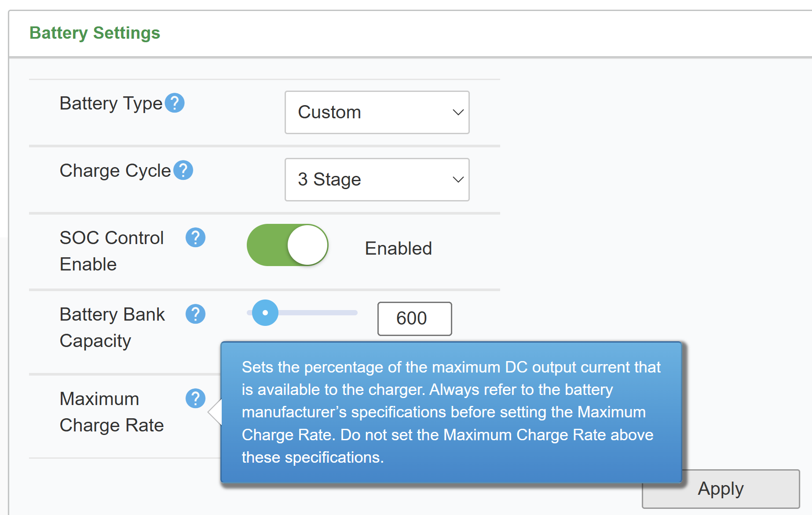
Task: Click the Enabled status label
Action: [x=398, y=248]
